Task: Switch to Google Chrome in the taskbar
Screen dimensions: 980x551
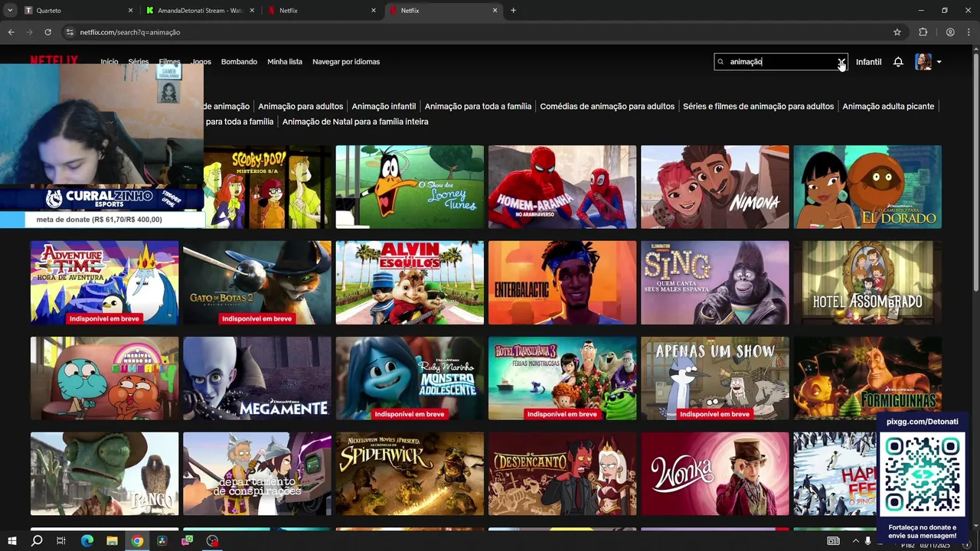Action: coord(137,541)
